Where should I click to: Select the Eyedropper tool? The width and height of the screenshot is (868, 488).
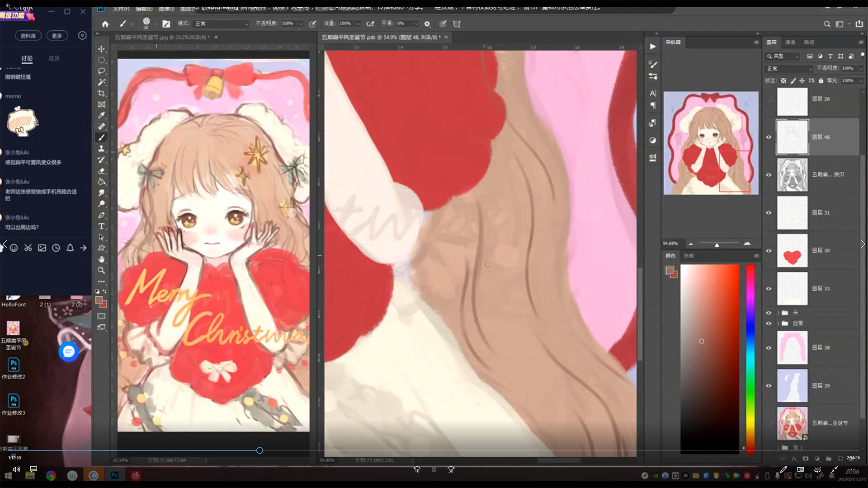[101, 115]
